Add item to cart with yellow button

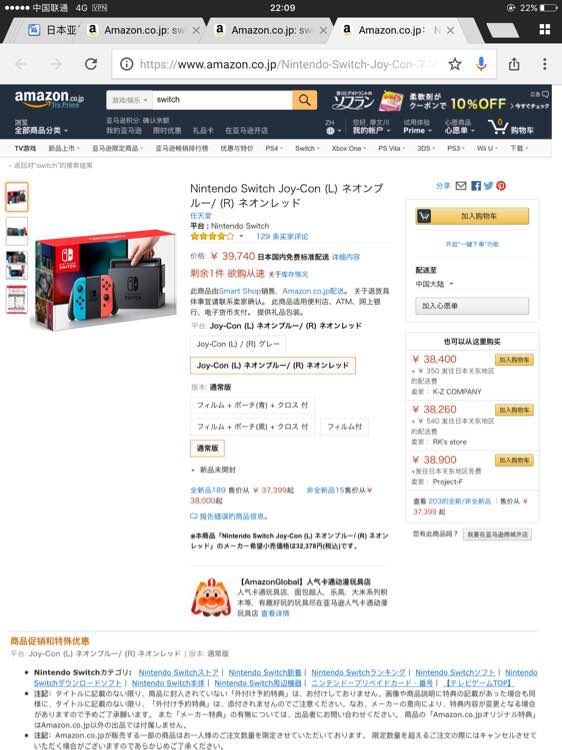(x=472, y=216)
